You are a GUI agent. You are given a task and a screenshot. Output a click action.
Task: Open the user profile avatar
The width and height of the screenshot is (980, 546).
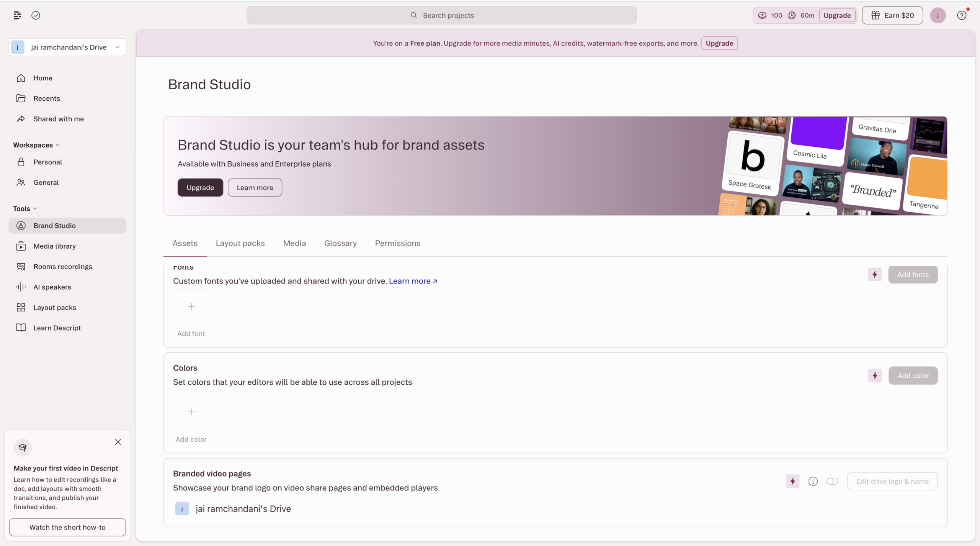(x=938, y=15)
